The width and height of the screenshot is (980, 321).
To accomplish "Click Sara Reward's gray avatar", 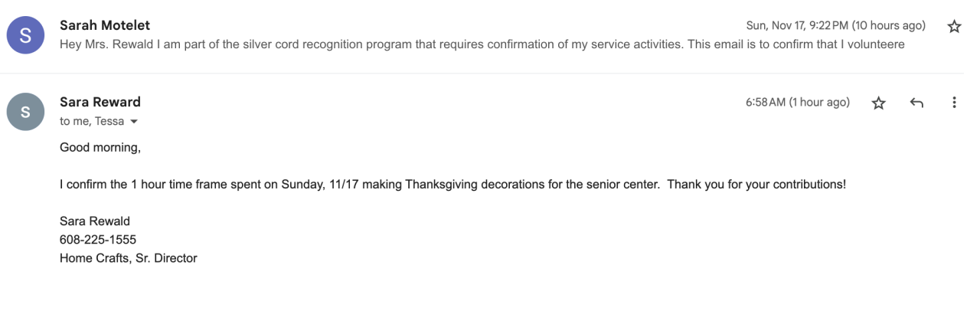I will (25, 112).
